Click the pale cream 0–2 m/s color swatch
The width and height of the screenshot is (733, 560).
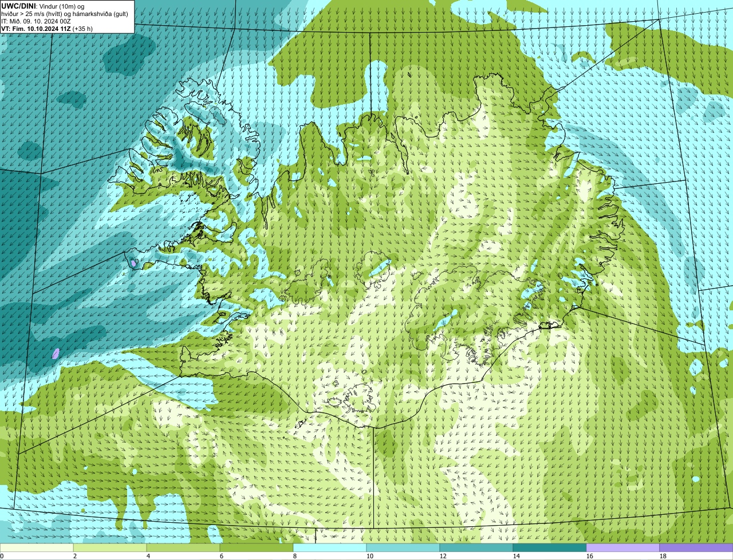37,547
